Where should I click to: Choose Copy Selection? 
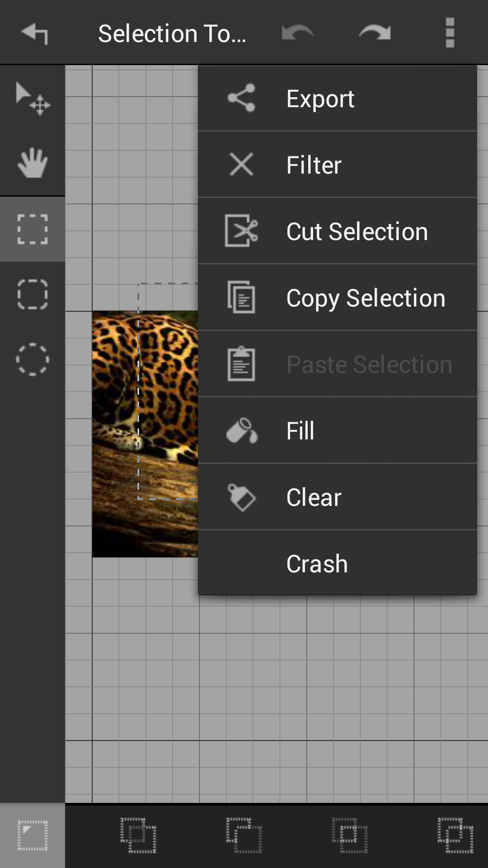337,297
